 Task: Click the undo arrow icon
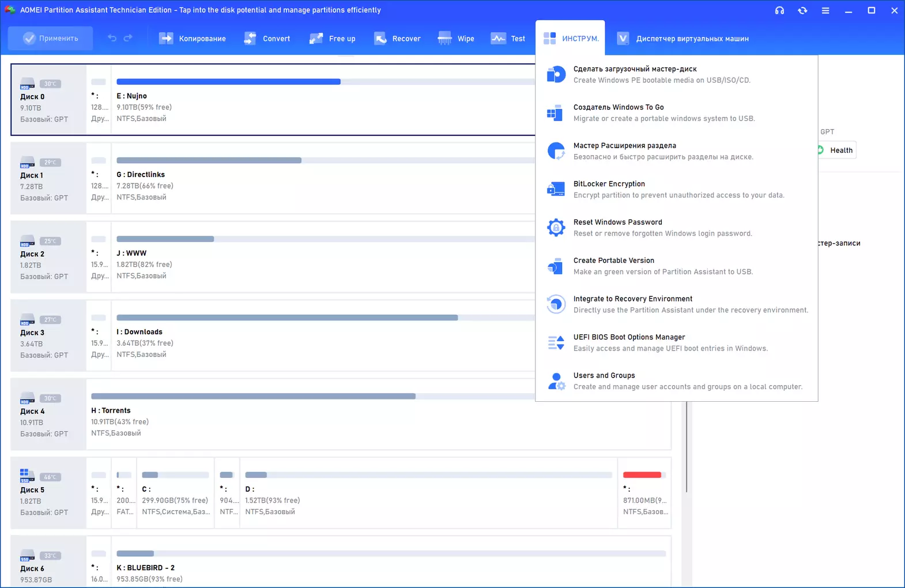(112, 38)
